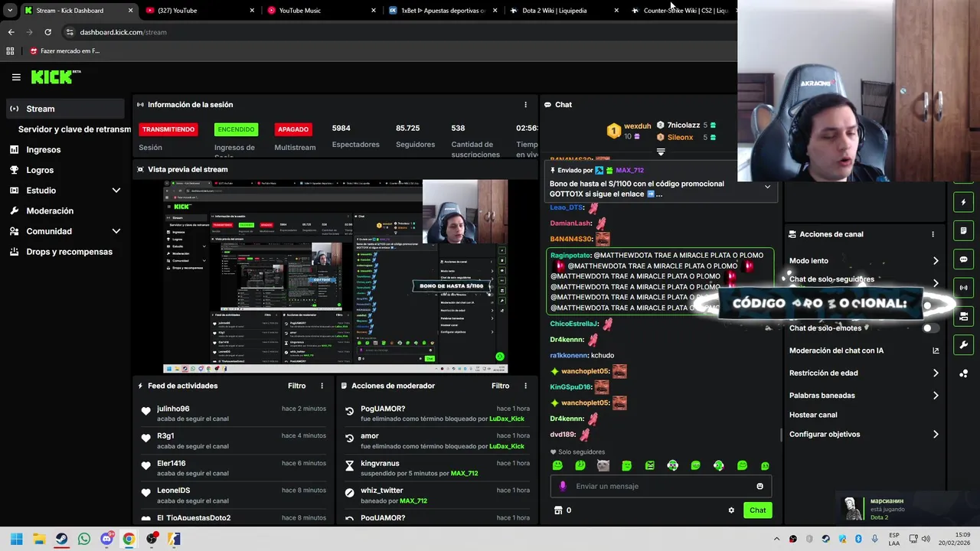
Task: Select the gray cat emote in chat bar
Action: pos(603,465)
